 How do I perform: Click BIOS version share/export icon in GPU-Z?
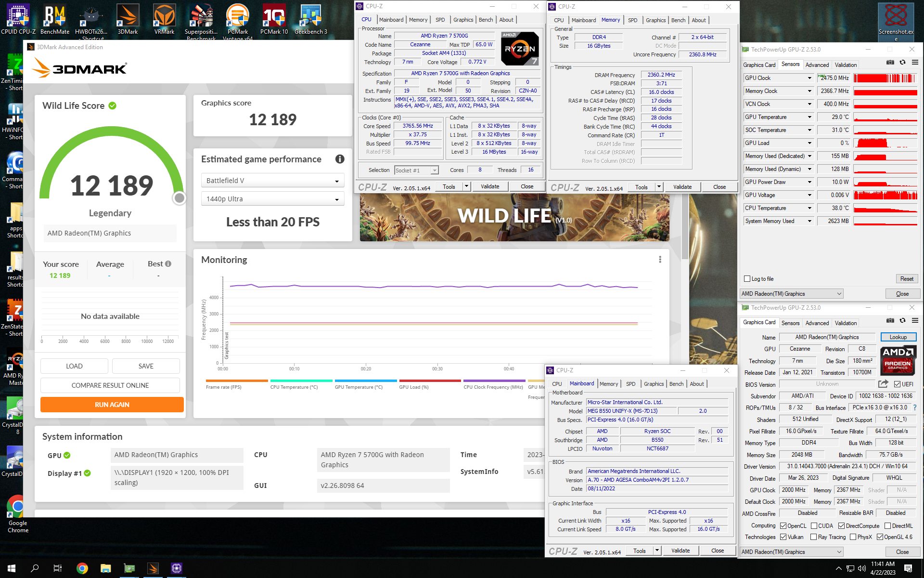click(x=883, y=384)
